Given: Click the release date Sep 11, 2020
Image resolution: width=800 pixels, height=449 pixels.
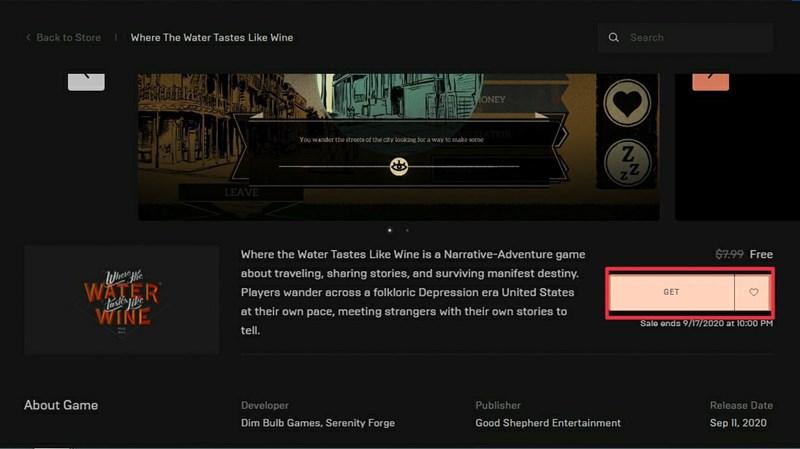Looking at the screenshot, I should pos(738,423).
